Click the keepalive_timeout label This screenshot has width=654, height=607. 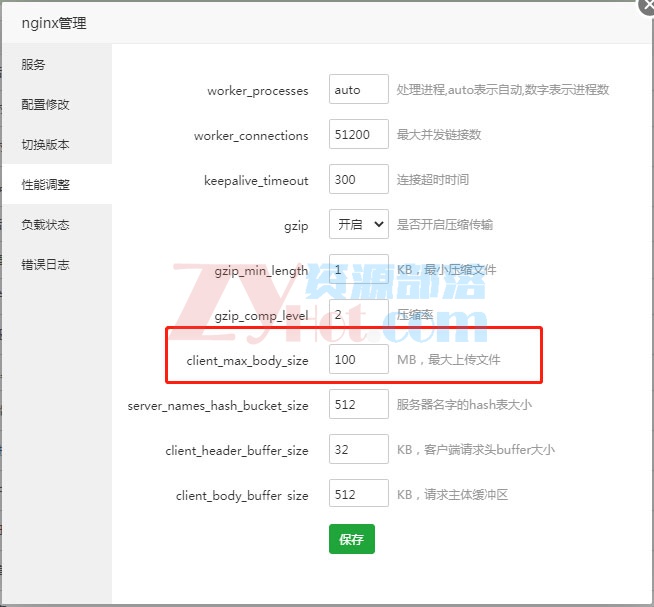pyautogui.click(x=256, y=181)
